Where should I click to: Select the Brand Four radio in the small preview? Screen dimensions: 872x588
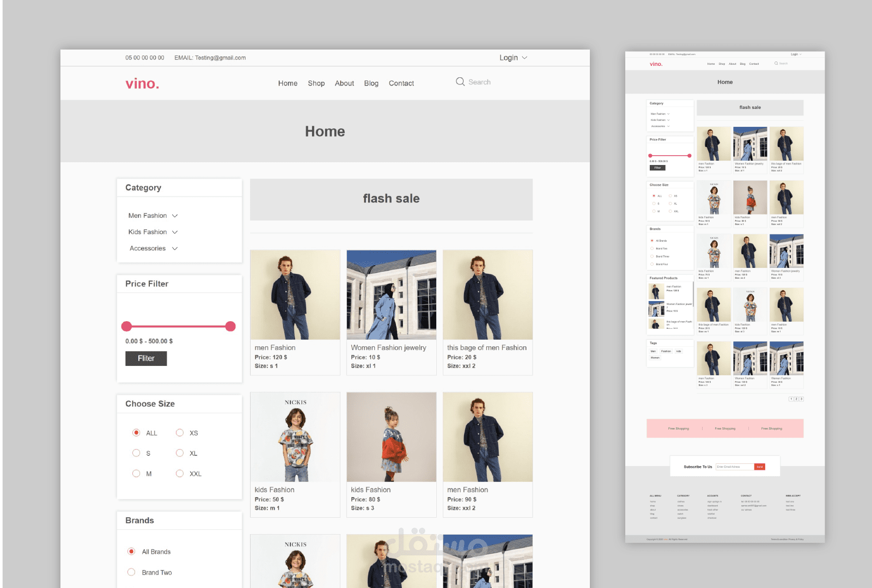tap(652, 264)
